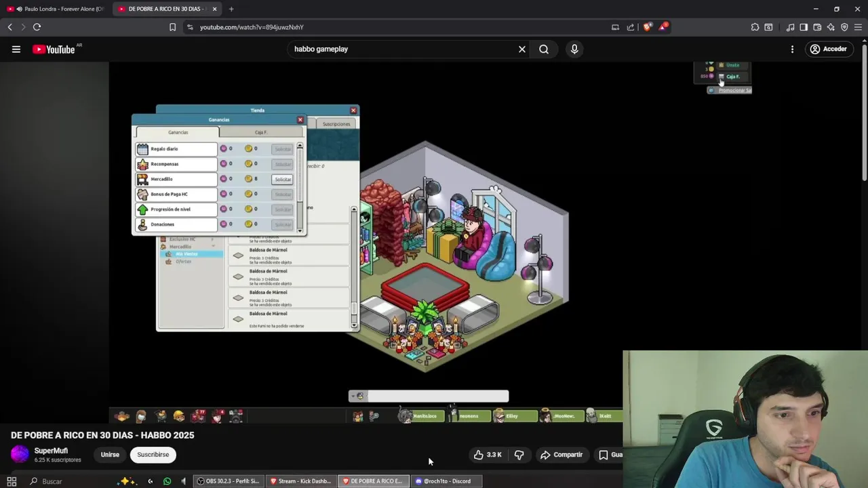Toggle the browser sidebar panel icon
The height and width of the screenshot is (488, 868).
pyautogui.click(x=804, y=27)
